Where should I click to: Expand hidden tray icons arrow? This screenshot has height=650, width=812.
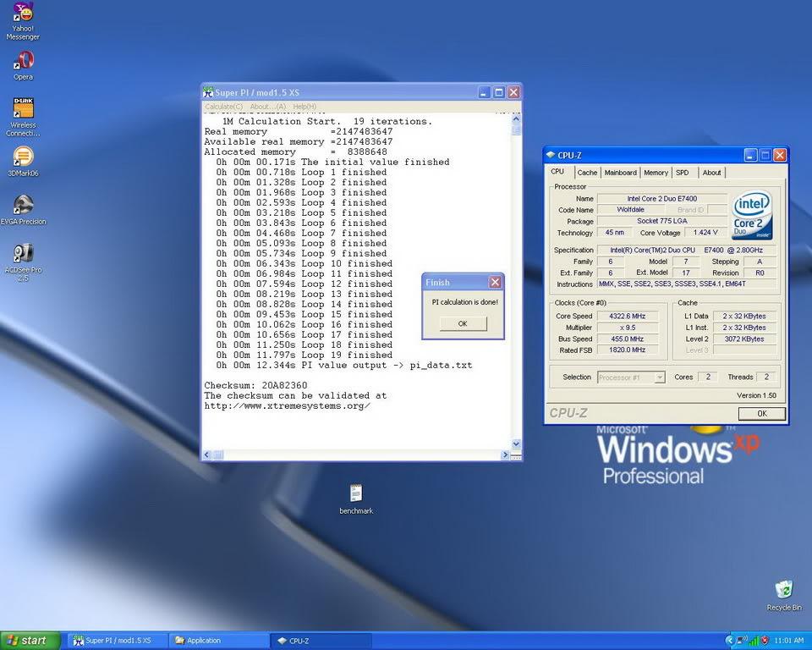click(x=730, y=641)
